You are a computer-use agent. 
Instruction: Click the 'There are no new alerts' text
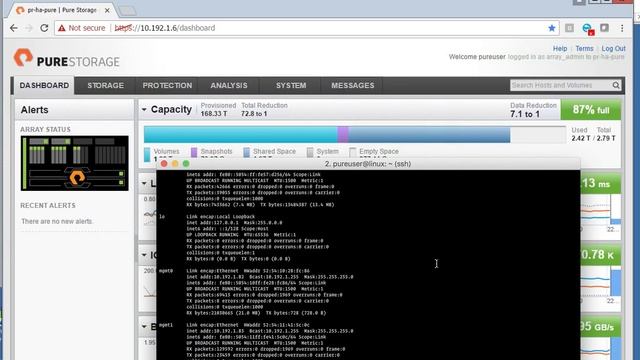[x=57, y=221]
